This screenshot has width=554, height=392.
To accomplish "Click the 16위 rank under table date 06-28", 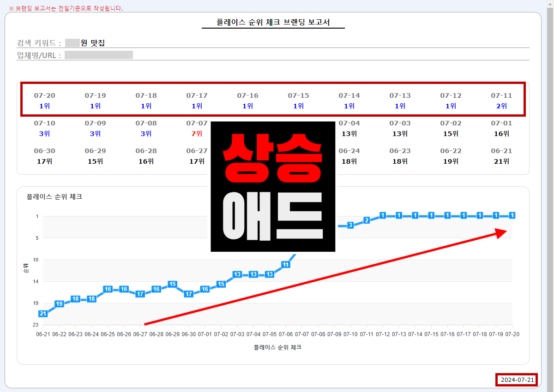I will coord(146,161).
